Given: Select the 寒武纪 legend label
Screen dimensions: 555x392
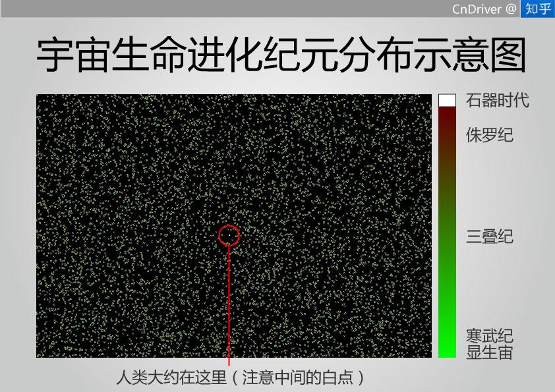Looking at the screenshot, I should (489, 335).
